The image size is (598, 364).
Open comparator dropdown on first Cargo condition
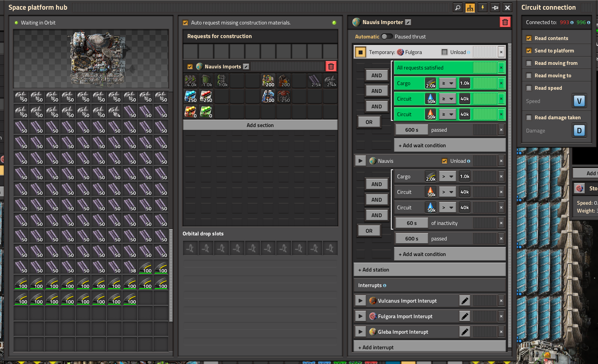click(x=448, y=83)
